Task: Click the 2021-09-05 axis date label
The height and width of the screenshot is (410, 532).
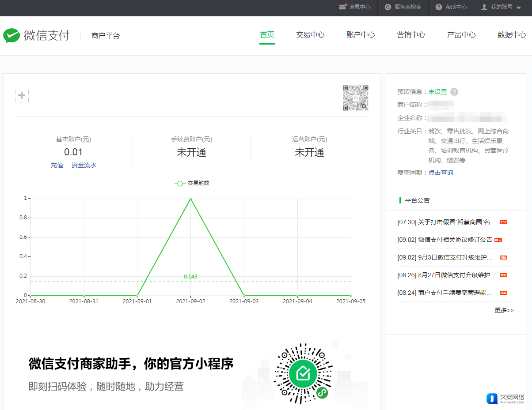Action: (351, 301)
